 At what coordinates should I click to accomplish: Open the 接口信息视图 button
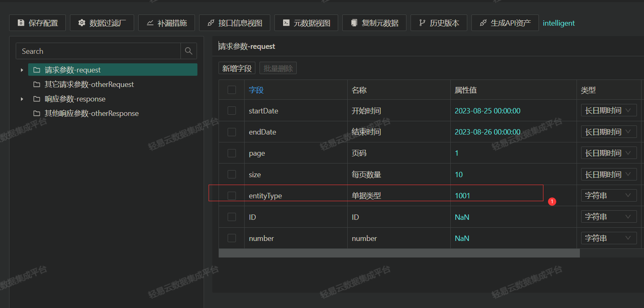235,23
